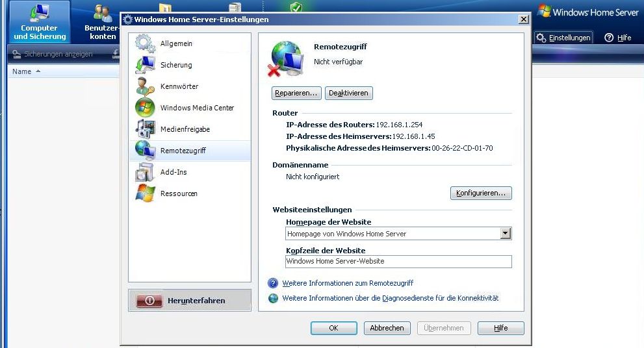The width and height of the screenshot is (644, 348).
Task: Switch to Medienfreigabe settings
Action: pos(190,129)
